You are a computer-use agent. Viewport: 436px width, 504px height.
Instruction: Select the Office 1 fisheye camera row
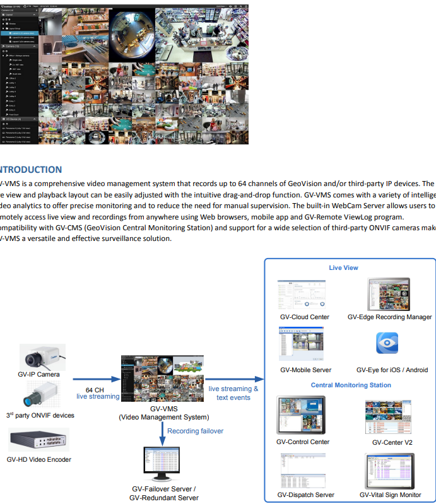(x=19, y=56)
